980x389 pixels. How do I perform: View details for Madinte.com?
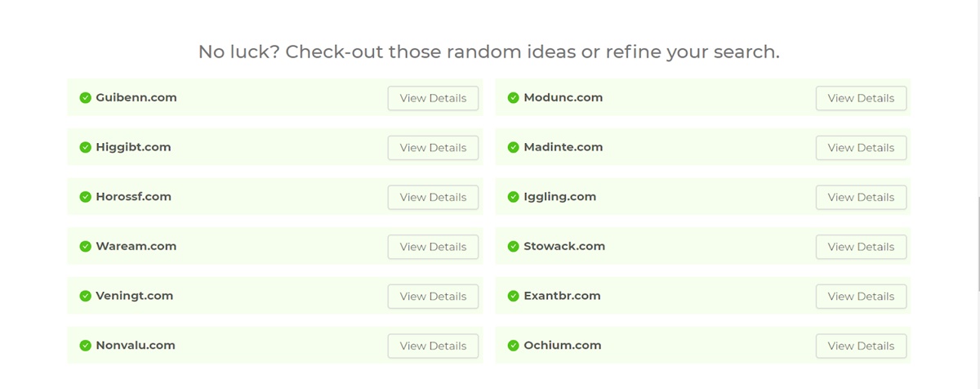pyautogui.click(x=861, y=147)
